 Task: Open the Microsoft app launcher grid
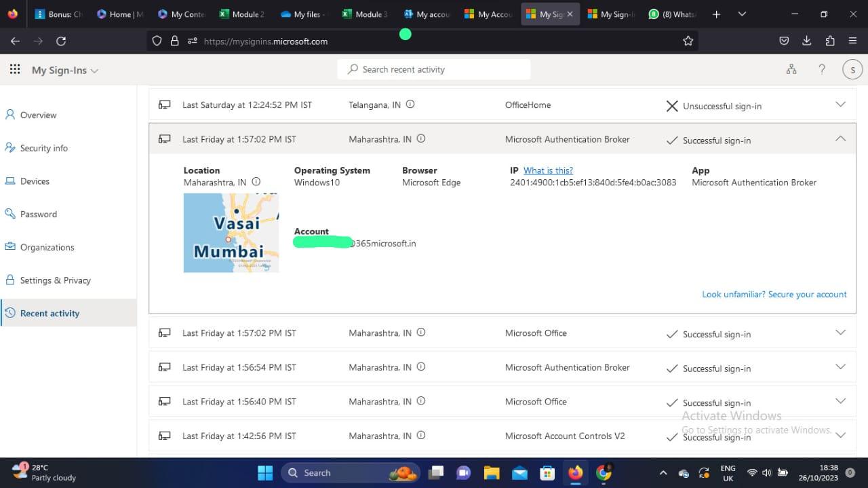pos(15,70)
